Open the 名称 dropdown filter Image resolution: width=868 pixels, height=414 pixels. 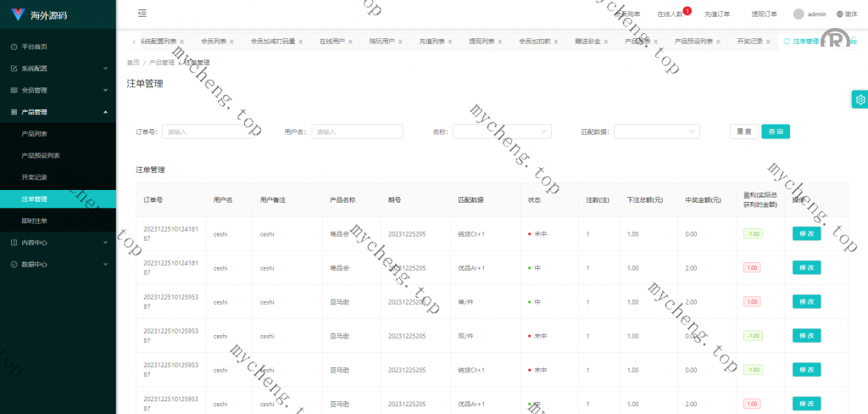point(502,131)
